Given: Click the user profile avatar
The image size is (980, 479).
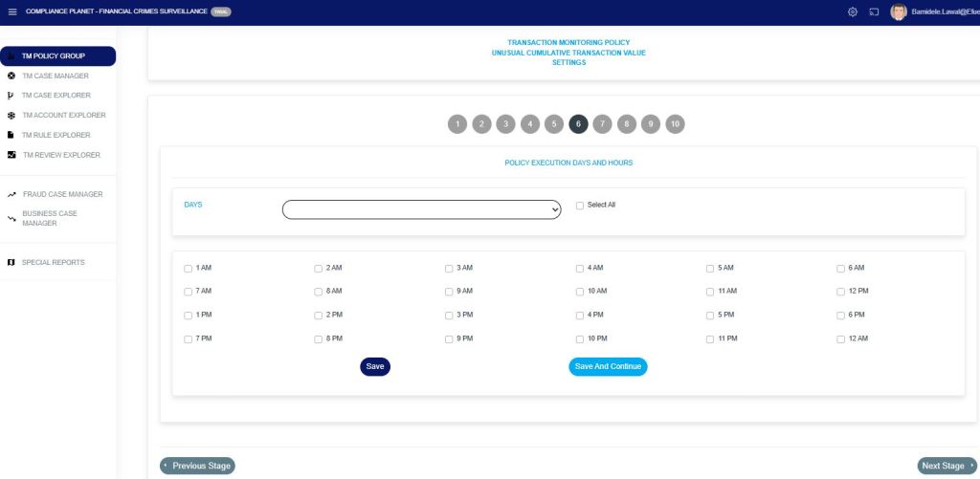Looking at the screenshot, I should [898, 11].
